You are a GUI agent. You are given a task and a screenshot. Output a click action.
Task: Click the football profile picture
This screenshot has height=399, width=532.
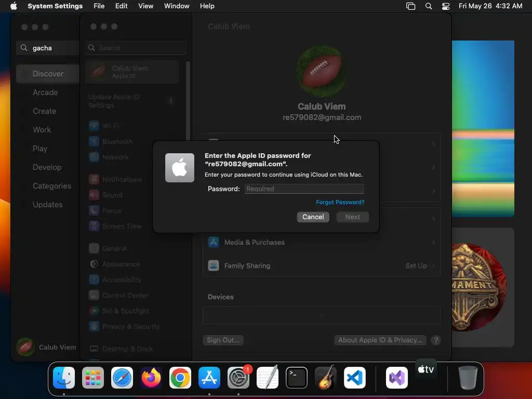(322, 71)
